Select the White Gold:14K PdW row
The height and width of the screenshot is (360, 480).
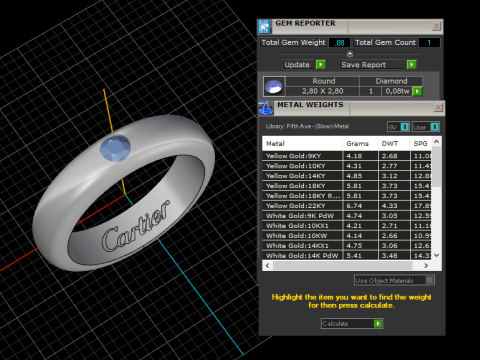tap(347, 256)
